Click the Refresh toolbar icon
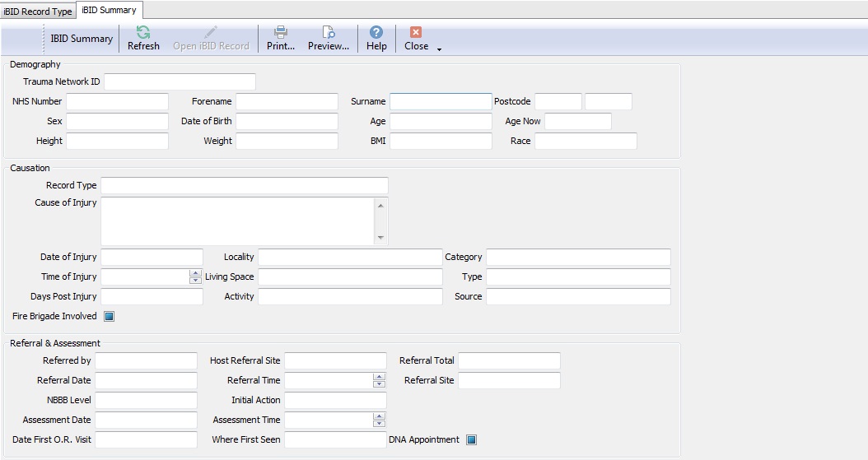This screenshot has height=460, width=868. [x=143, y=33]
